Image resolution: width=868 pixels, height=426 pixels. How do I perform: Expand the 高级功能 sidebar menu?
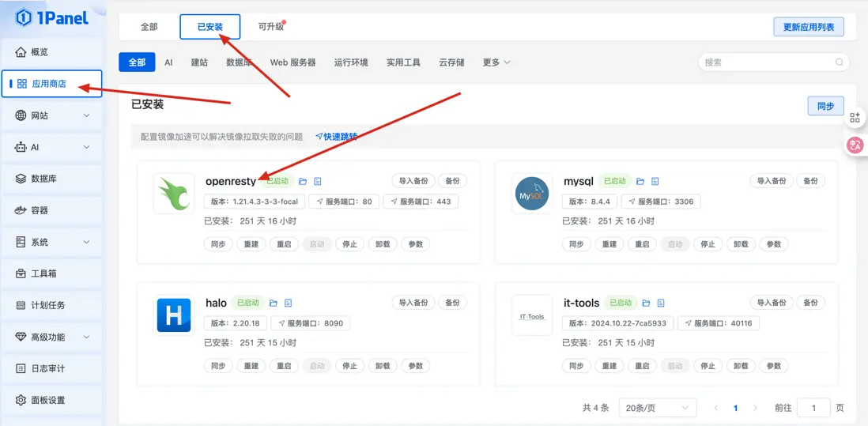(51, 337)
